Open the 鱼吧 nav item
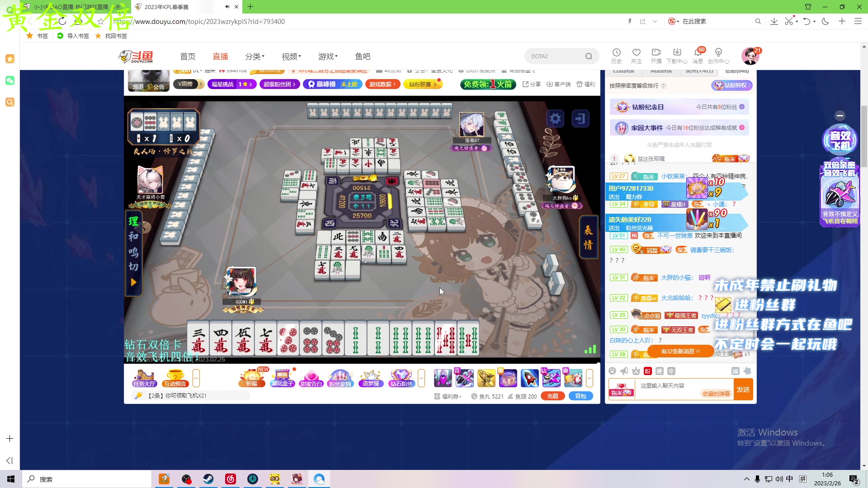Viewport: 868px width, 488px height. click(363, 56)
